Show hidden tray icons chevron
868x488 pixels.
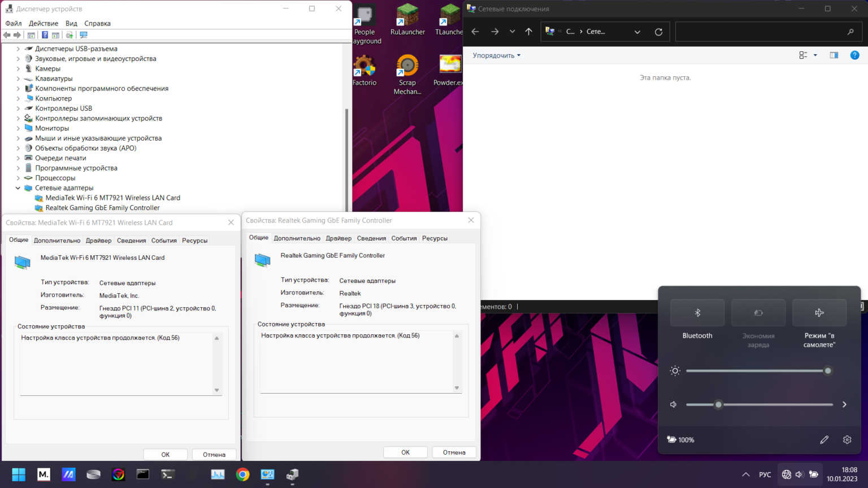746,474
